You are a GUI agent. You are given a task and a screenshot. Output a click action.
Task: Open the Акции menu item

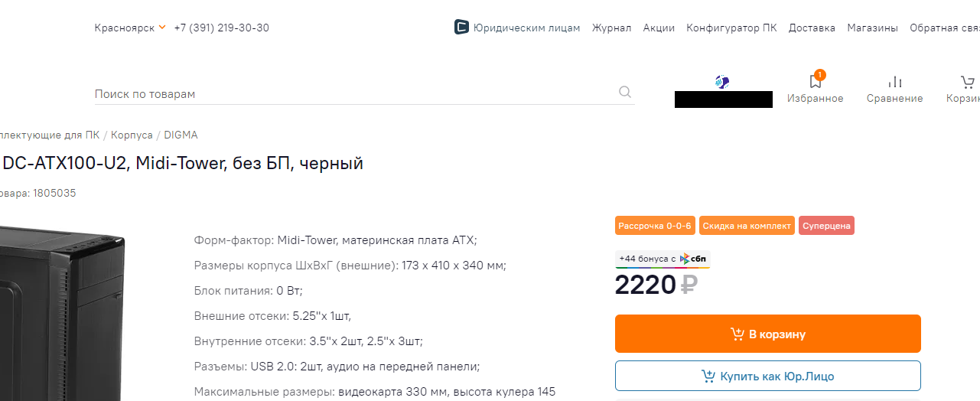659,28
